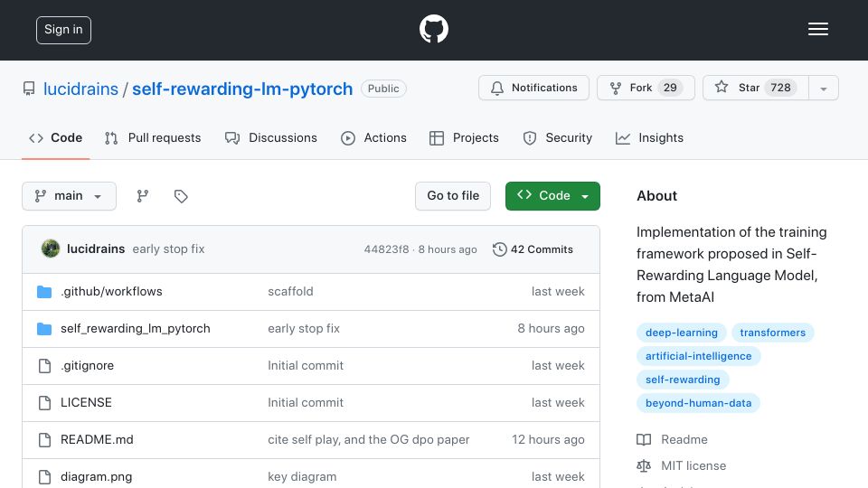This screenshot has height=488, width=868.
Task: Click the Sign in button
Action: click(63, 30)
